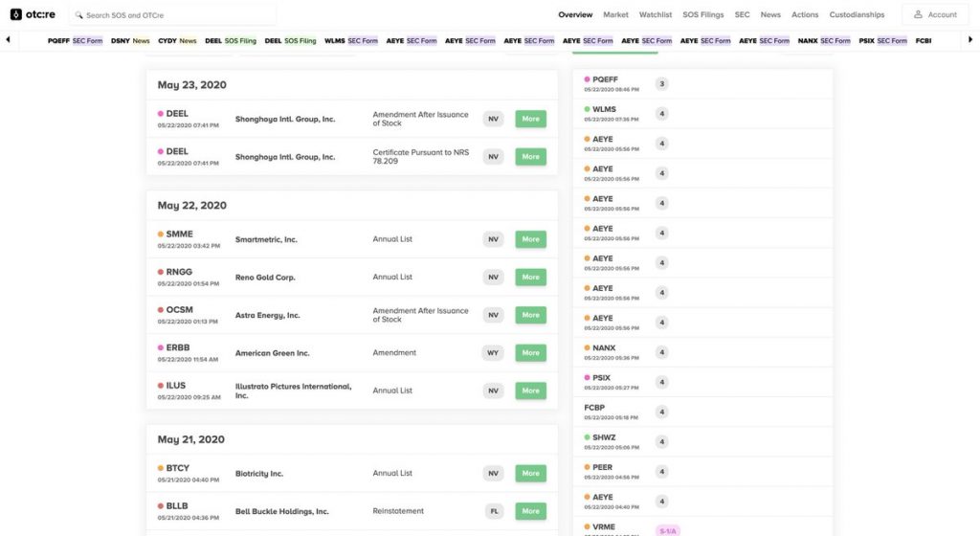The width and height of the screenshot is (980, 536).
Task: Click Bell Buckle Holdings, Inc. name
Action: (282, 512)
